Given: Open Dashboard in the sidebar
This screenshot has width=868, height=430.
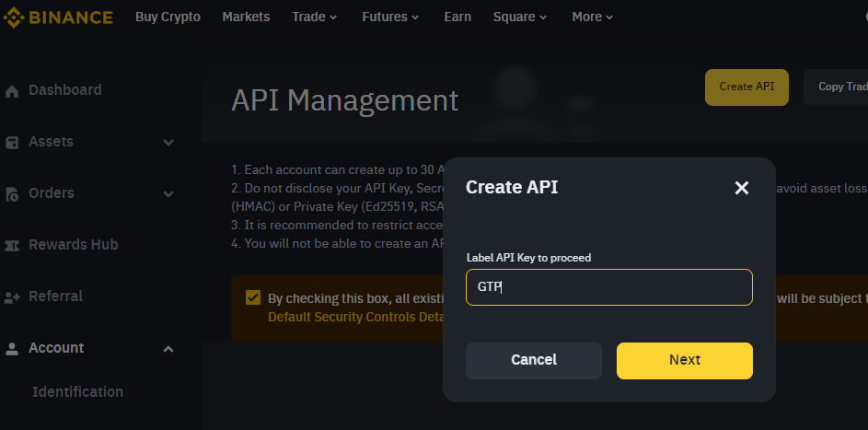Looking at the screenshot, I should [x=64, y=90].
